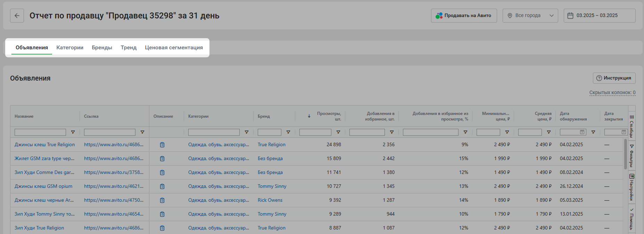Viewport: 644px width, 234px height.
Task: Switch to Категории tab
Action: click(x=70, y=48)
